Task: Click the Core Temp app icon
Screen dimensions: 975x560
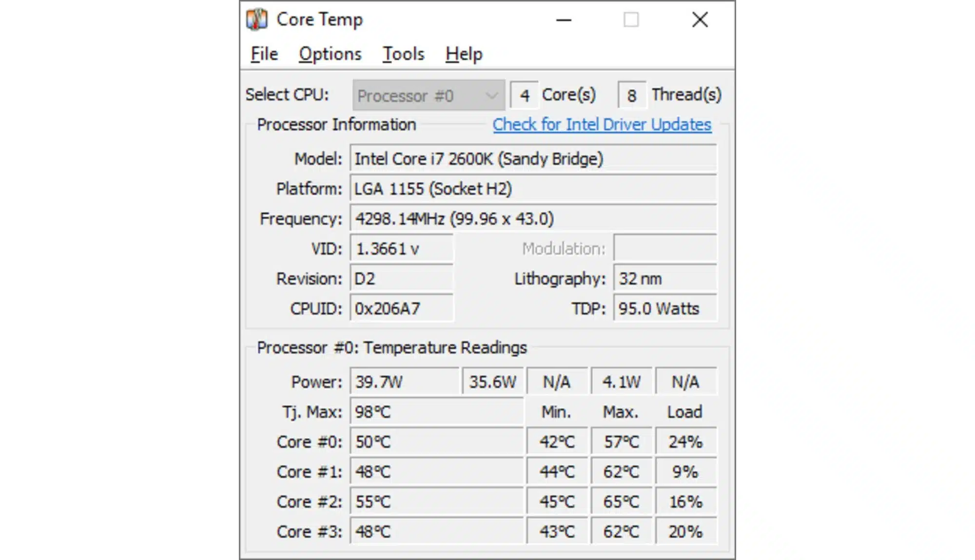Action: point(256,19)
